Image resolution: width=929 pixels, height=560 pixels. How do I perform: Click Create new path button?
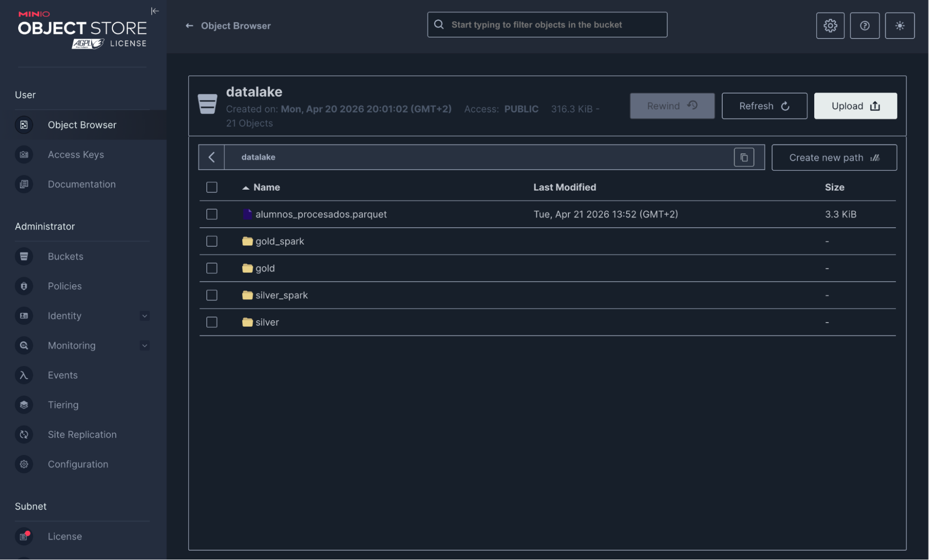click(x=834, y=158)
